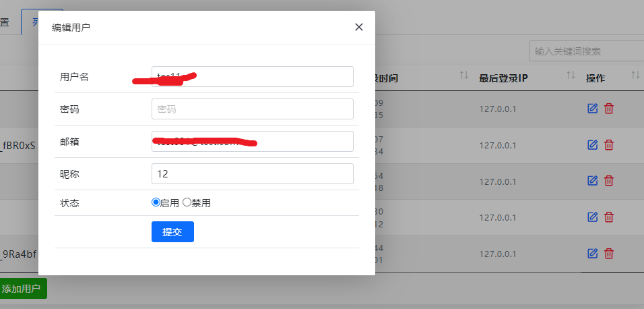The width and height of the screenshot is (644, 309).
Task: Click the 邮箱 email input field
Action: [x=252, y=141]
